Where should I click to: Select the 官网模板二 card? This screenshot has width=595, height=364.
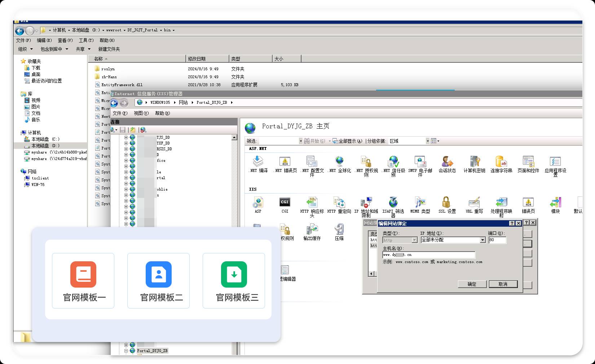click(158, 281)
